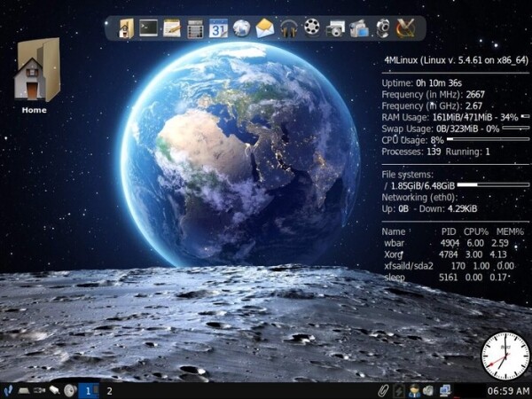Open the calendar icon showing 31
532x399 pixels.
point(218,28)
